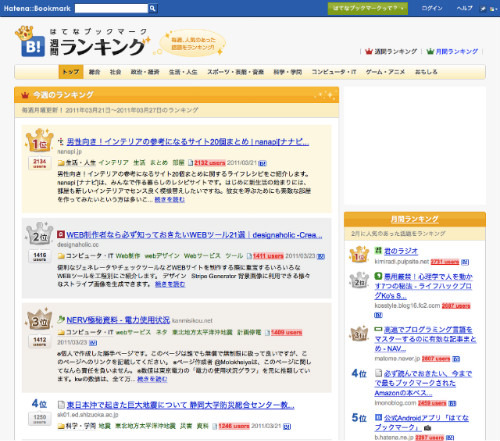
Task: Select the おもしろ category tab
Action: pos(426,72)
